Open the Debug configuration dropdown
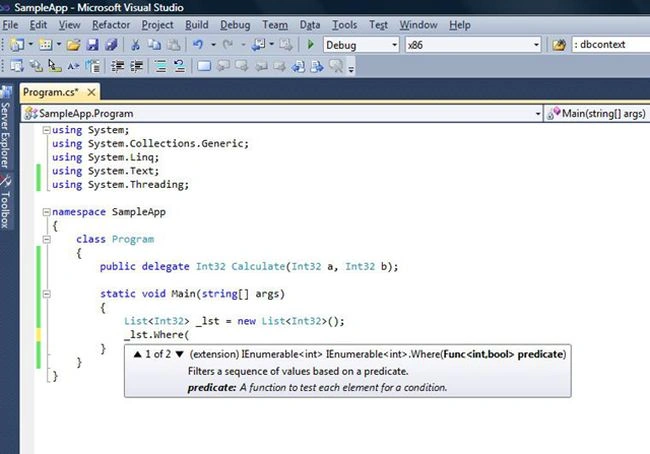 coord(361,45)
